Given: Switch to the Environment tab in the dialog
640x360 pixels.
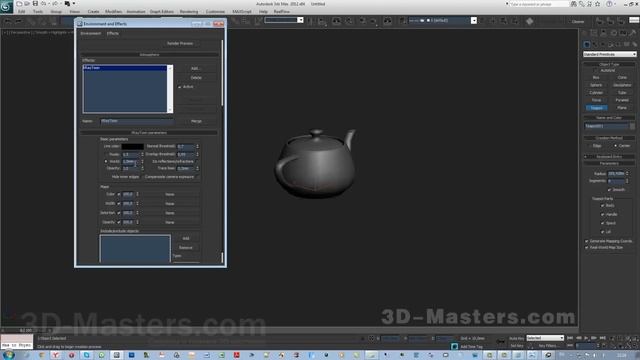Looking at the screenshot, I should [x=91, y=33].
